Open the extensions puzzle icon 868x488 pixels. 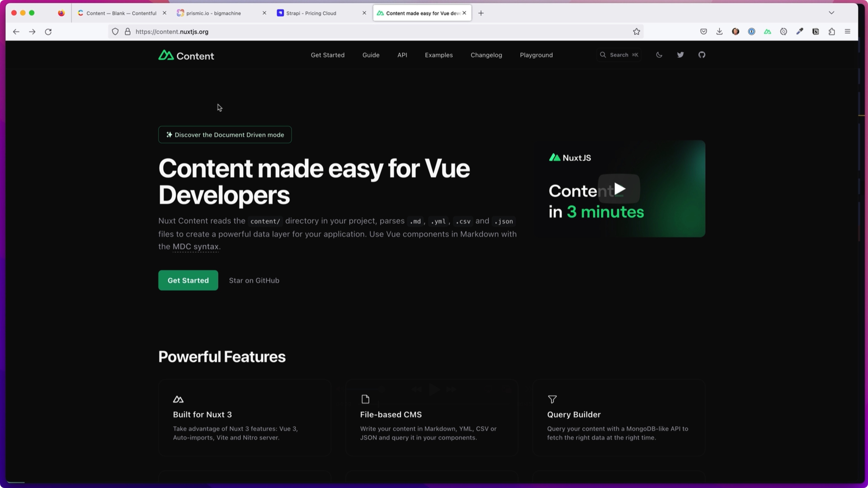pos(832,32)
